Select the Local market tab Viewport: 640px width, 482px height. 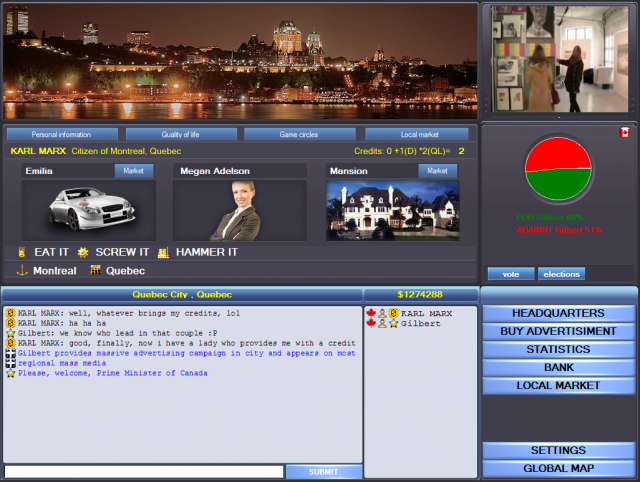click(417, 134)
